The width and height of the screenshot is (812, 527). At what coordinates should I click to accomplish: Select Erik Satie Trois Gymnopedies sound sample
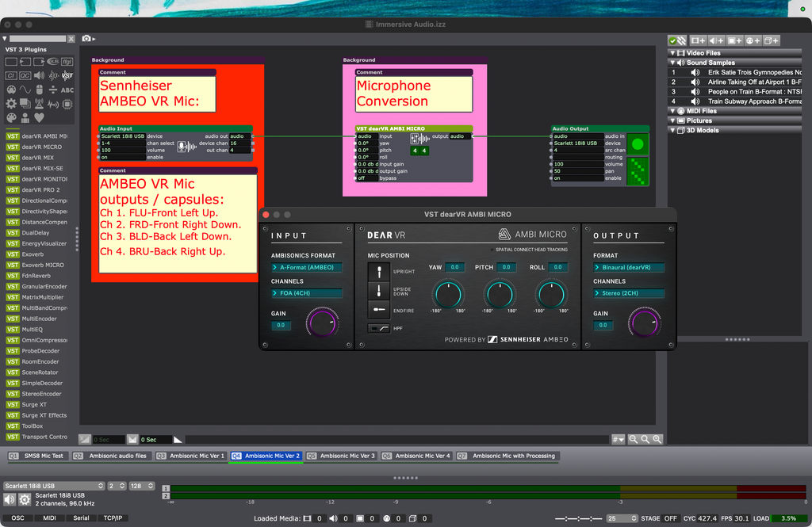tap(735, 72)
